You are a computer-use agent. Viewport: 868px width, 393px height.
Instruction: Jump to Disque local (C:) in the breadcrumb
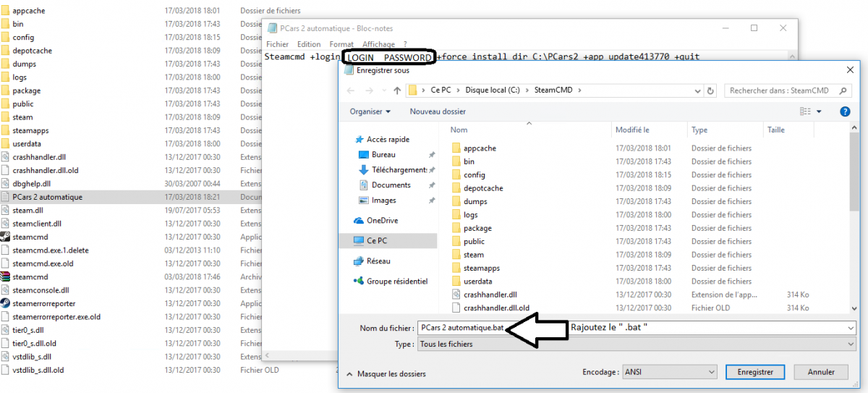click(x=493, y=90)
